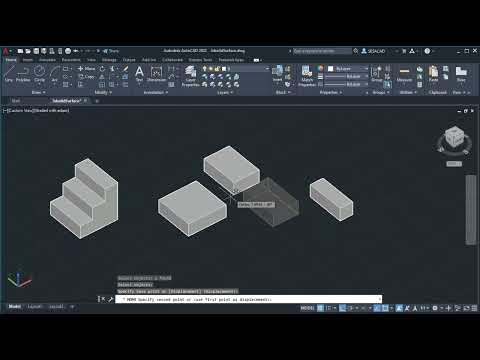The image size is (480, 360).
Task: Open Layer Properties manager
Action: [190, 76]
